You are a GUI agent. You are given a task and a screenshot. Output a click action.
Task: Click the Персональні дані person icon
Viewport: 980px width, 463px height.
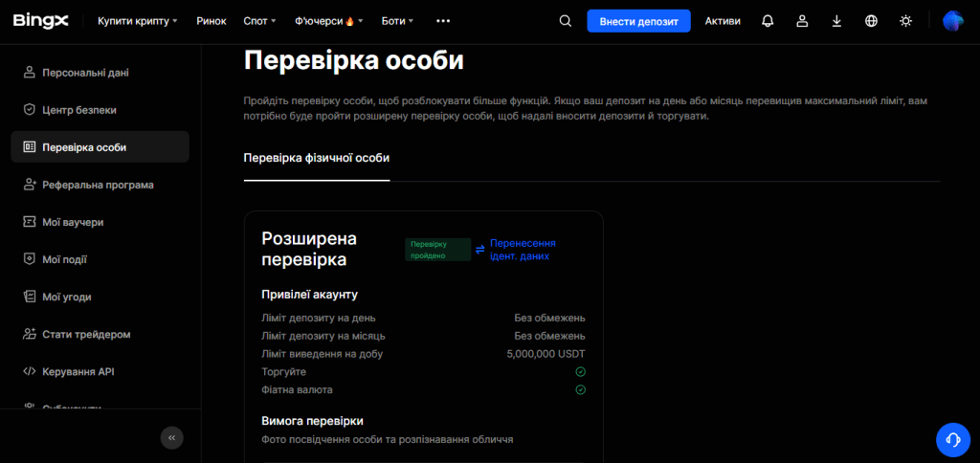pos(29,73)
